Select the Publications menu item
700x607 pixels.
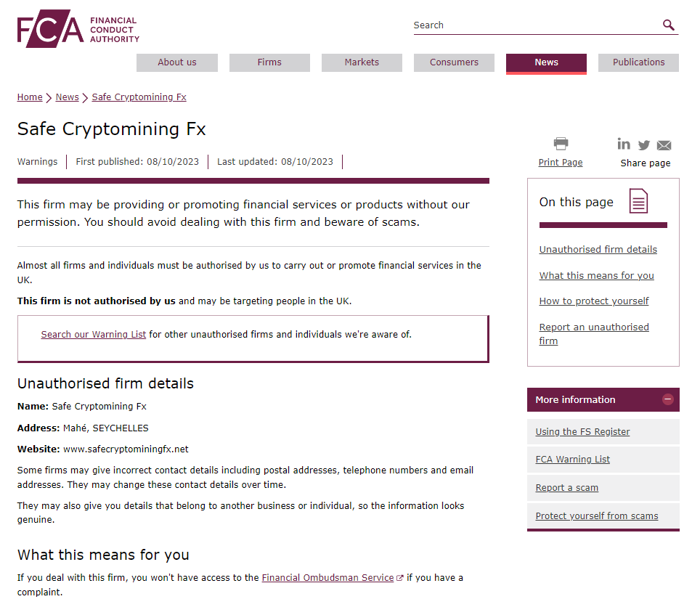pos(638,62)
